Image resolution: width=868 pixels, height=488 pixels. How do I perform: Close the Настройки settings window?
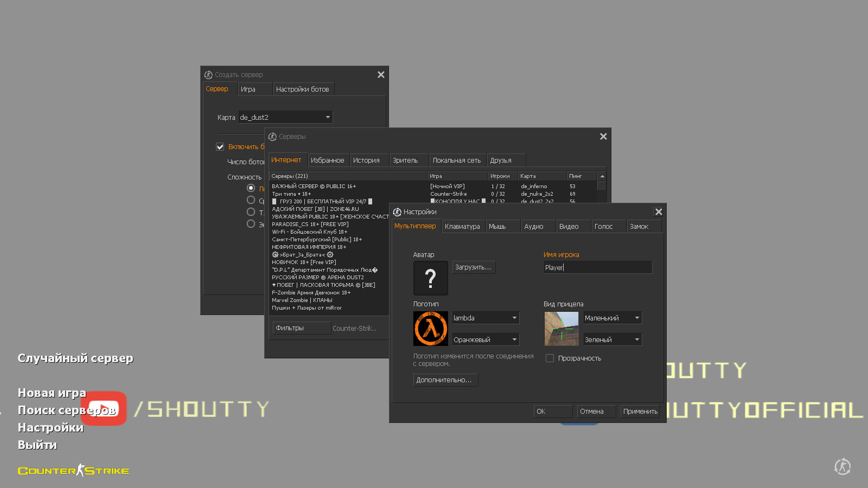click(x=659, y=212)
